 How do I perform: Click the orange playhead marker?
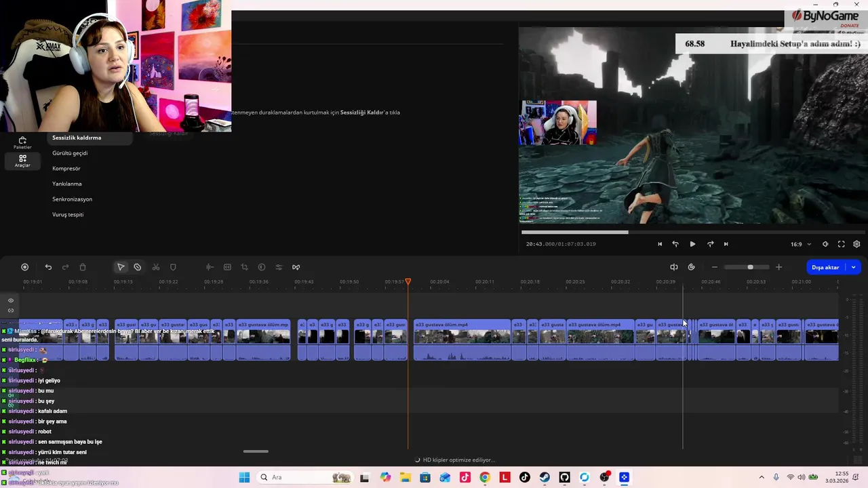[x=408, y=281]
